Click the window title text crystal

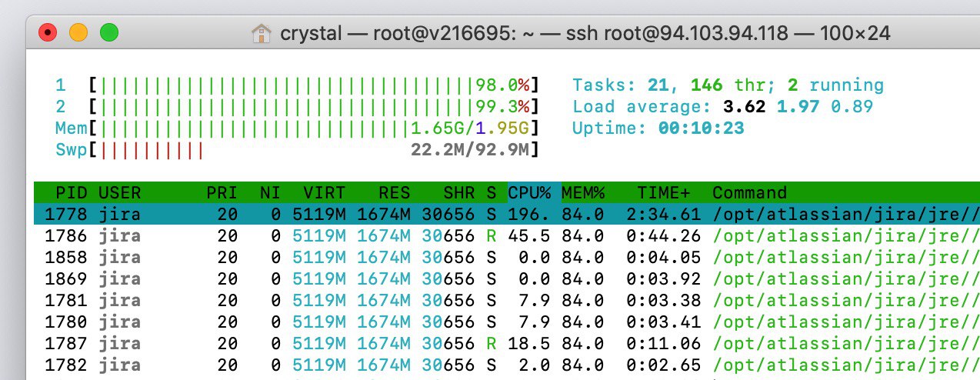[311, 33]
